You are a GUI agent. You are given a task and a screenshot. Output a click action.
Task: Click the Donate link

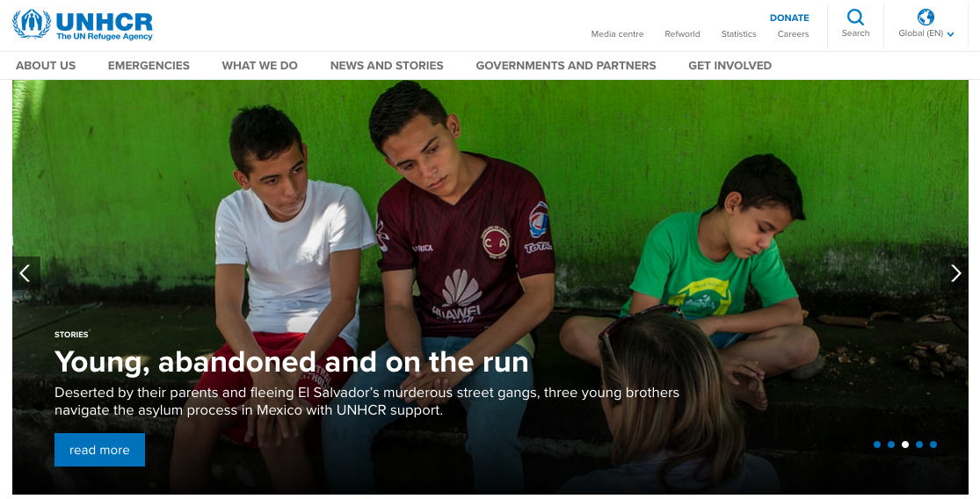(789, 18)
